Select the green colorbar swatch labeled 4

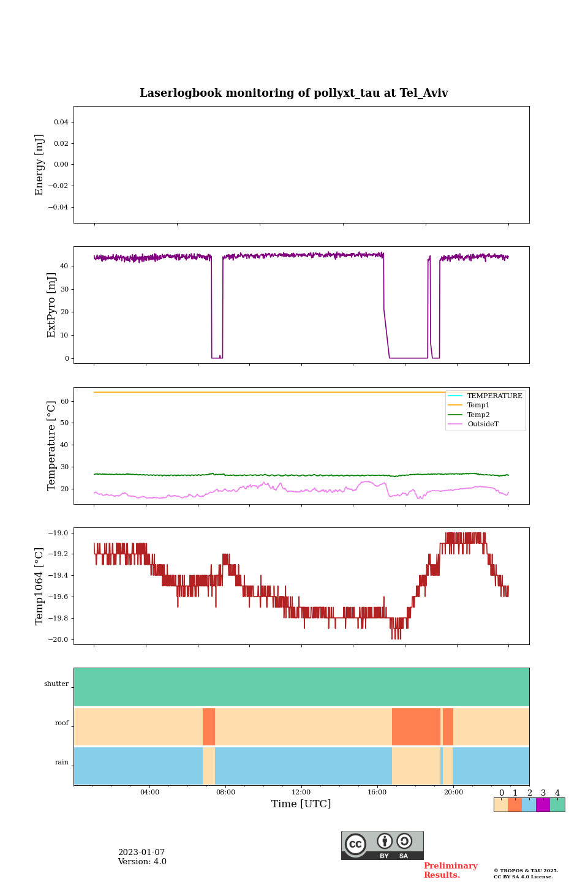click(x=557, y=805)
